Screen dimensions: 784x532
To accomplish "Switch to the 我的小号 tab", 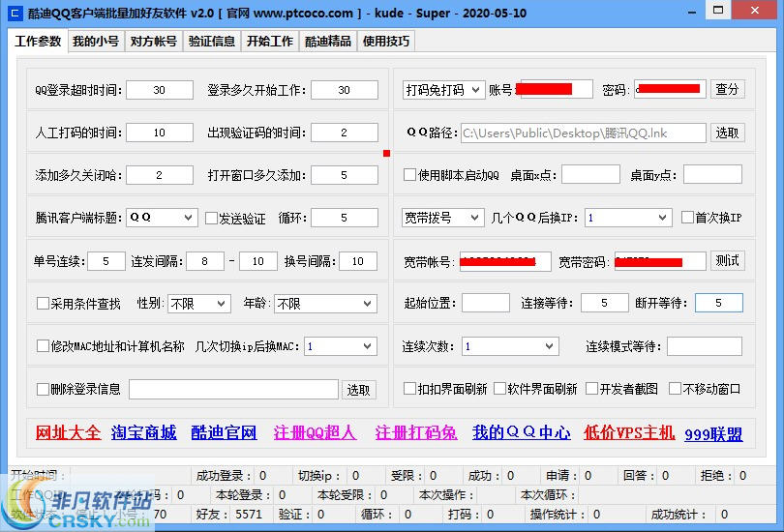I will (96, 41).
